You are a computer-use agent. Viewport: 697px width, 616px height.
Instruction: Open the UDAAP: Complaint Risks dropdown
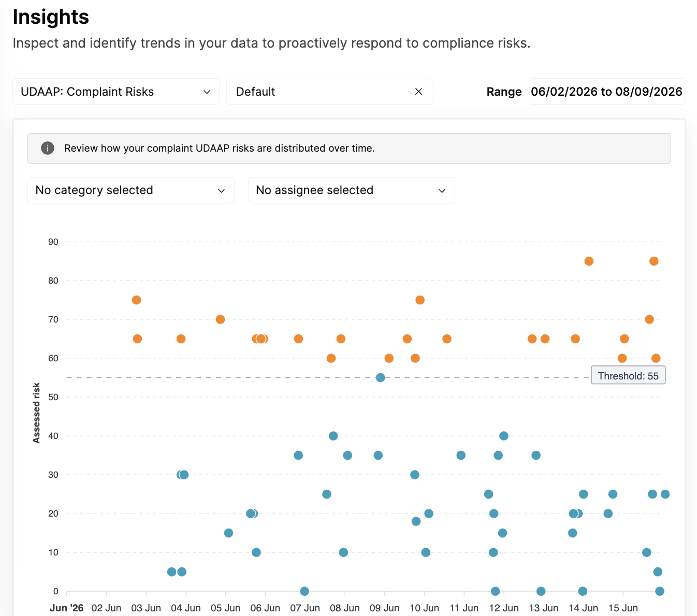click(x=116, y=92)
